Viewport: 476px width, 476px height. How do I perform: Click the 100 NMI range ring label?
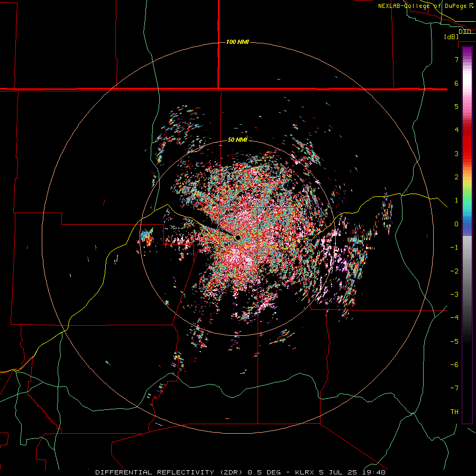point(237,42)
